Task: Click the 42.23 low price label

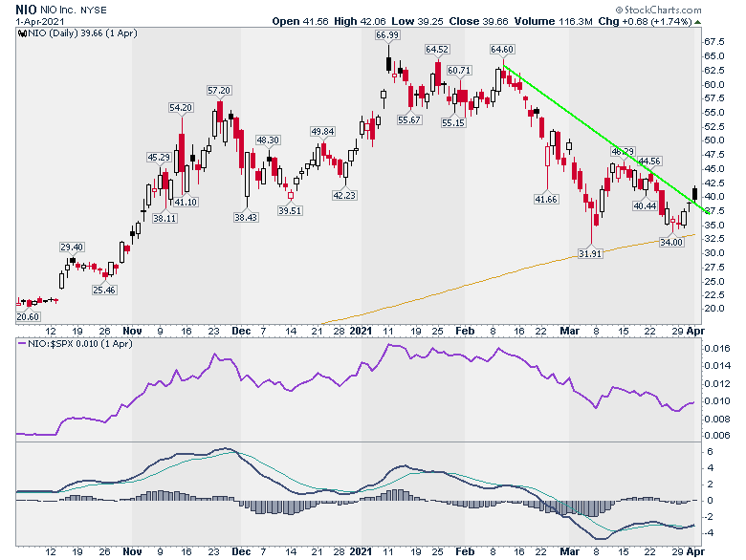Action: (344, 195)
